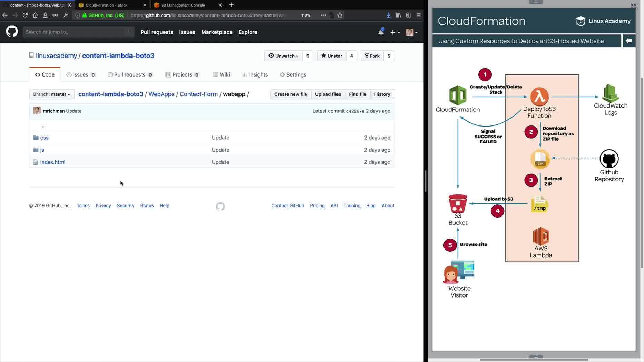Open the repository Settings tab

point(293,74)
